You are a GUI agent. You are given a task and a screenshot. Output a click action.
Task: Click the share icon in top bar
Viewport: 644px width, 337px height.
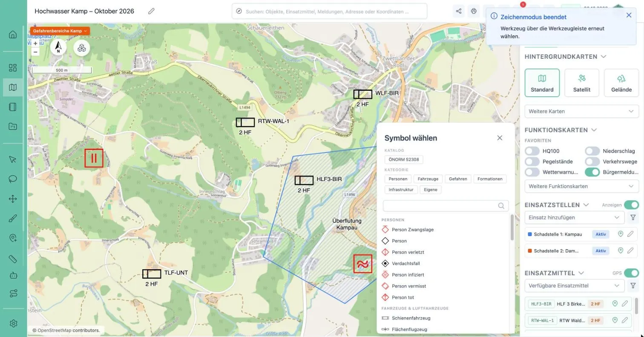coord(459,11)
